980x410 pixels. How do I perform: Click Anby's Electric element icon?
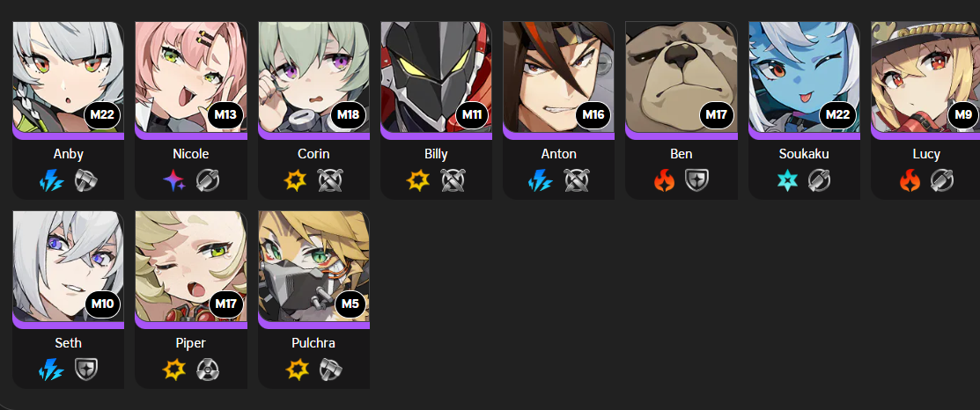51,181
